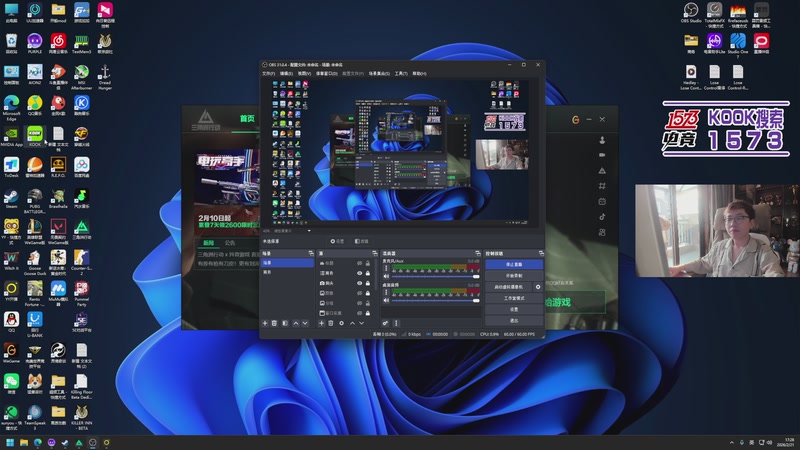Image resolution: width=800 pixels, height=450 pixels.
Task: Click Start Recording button in OBS
Action: click(514, 276)
